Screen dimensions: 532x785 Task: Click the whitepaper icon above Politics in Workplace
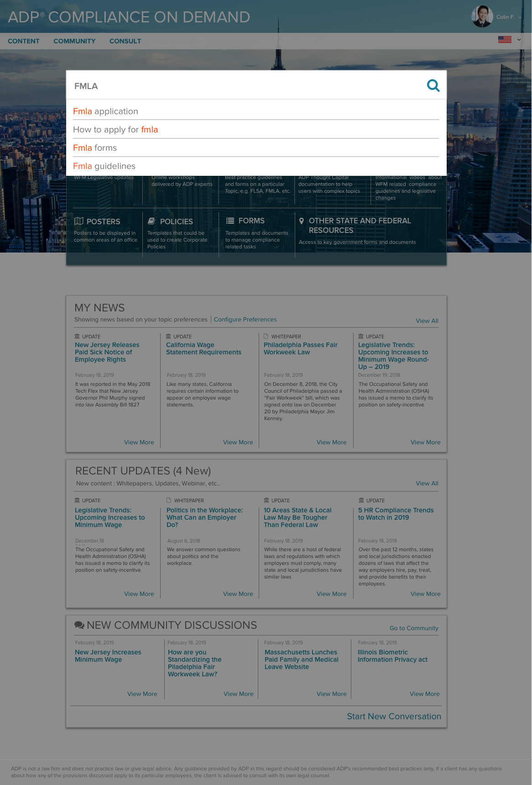(169, 501)
